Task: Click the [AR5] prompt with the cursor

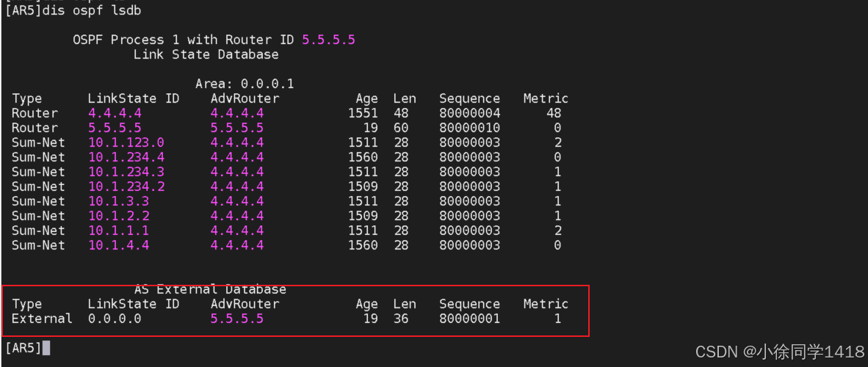Action: [27, 348]
